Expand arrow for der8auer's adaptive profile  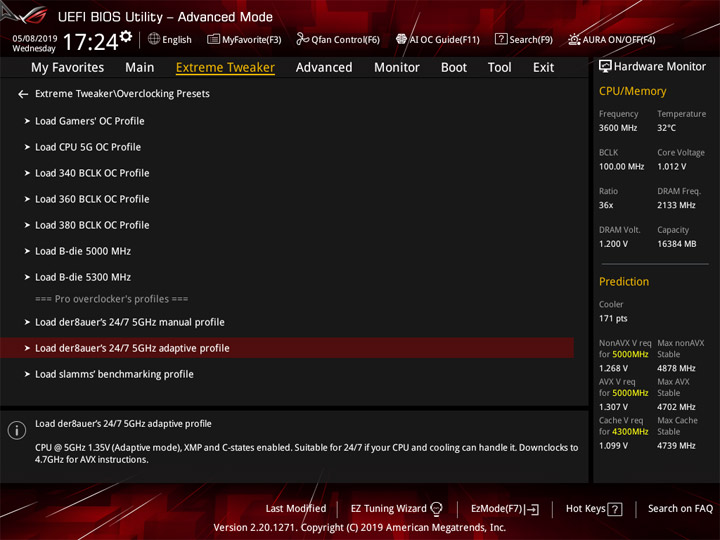[x=27, y=348]
